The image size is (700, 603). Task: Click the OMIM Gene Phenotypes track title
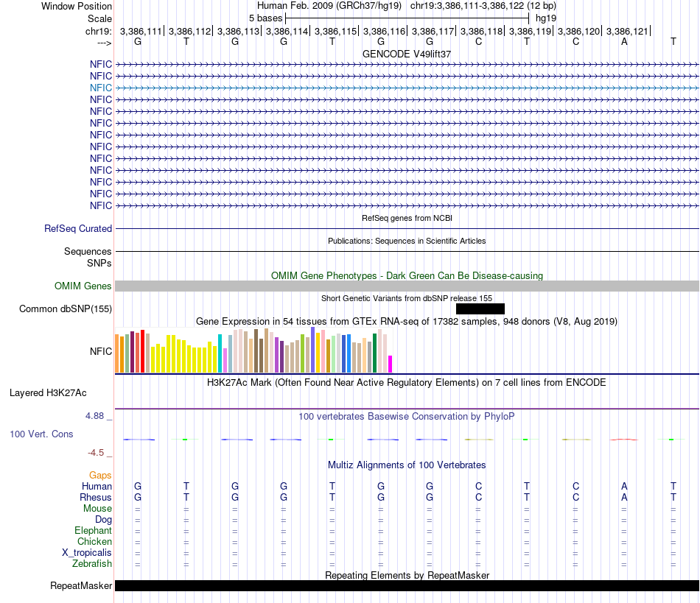(x=407, y=275)
